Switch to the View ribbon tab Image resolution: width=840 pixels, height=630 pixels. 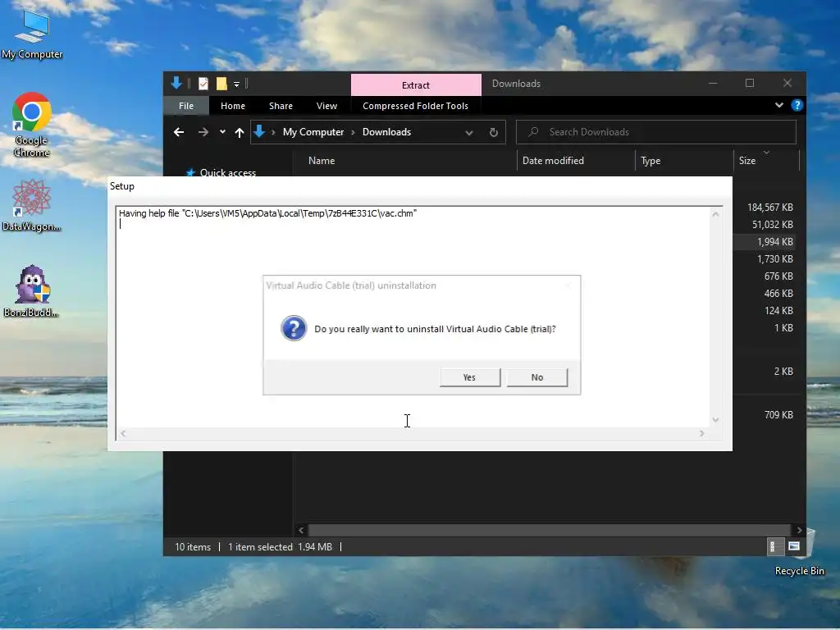coord(326,106)
